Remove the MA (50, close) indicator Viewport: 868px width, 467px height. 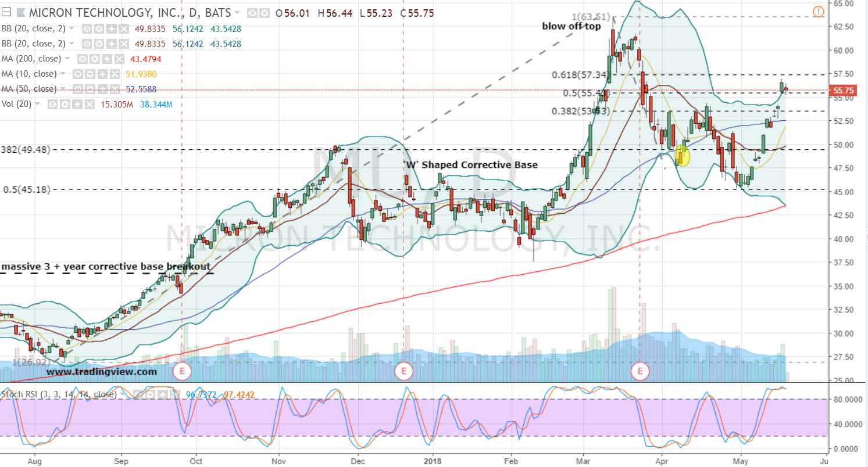(114, 89)
